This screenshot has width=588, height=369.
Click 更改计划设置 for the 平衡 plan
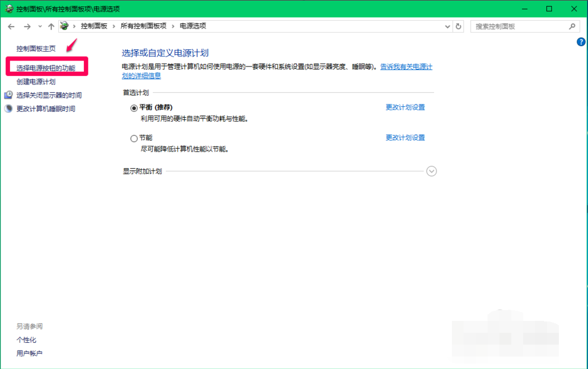pos(405,108)
